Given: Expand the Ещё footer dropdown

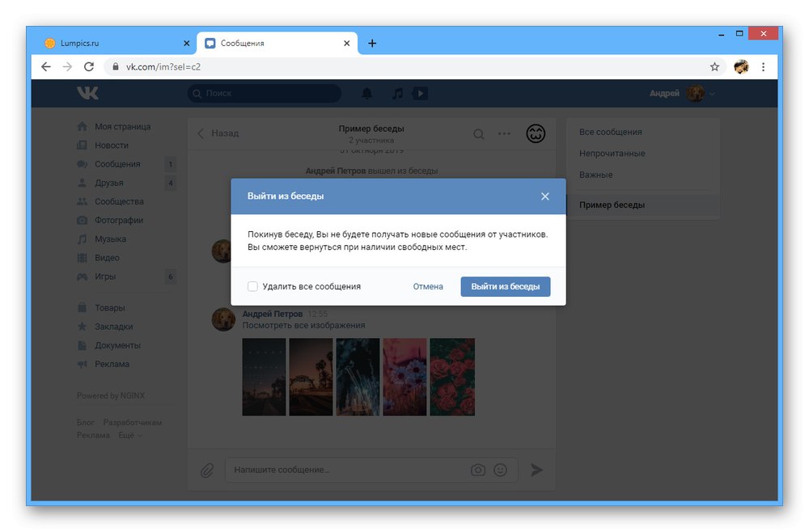Looking at the screenshot, I should pyautogui.click(x=130, y=435).
